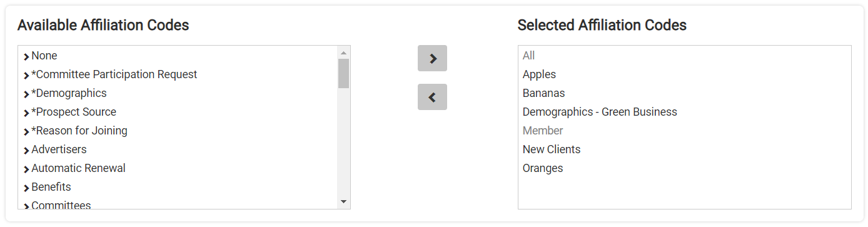This screenshot has height=227, width=868.
Task: Select Oranges in selected codes list
Action: click(543, 168)
